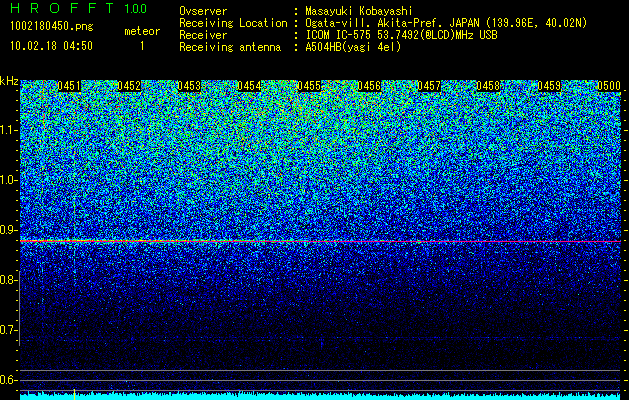The height and width of the screenshot is (400, 629).
Task: Click the 0455 time marker
Action: pyautogui.click(x=309, y=86)
